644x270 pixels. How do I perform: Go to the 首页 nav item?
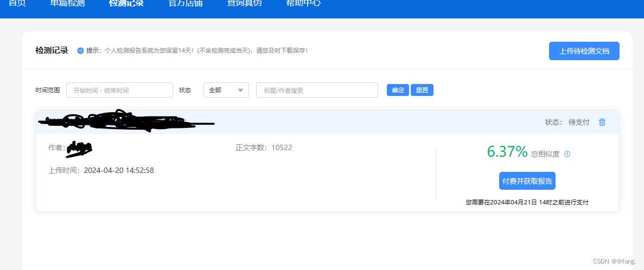click(17, 3)
